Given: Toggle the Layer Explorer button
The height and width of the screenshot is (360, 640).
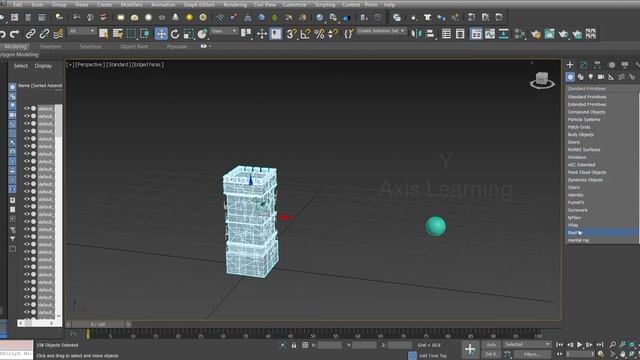Looking at the screenshot, I should (x=460, y=34).
